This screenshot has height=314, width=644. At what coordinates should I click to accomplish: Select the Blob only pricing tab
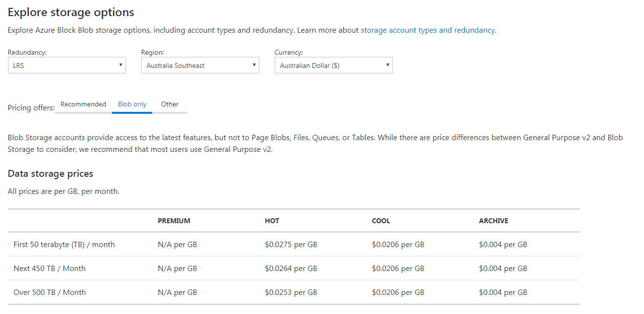tap(132, 105)
